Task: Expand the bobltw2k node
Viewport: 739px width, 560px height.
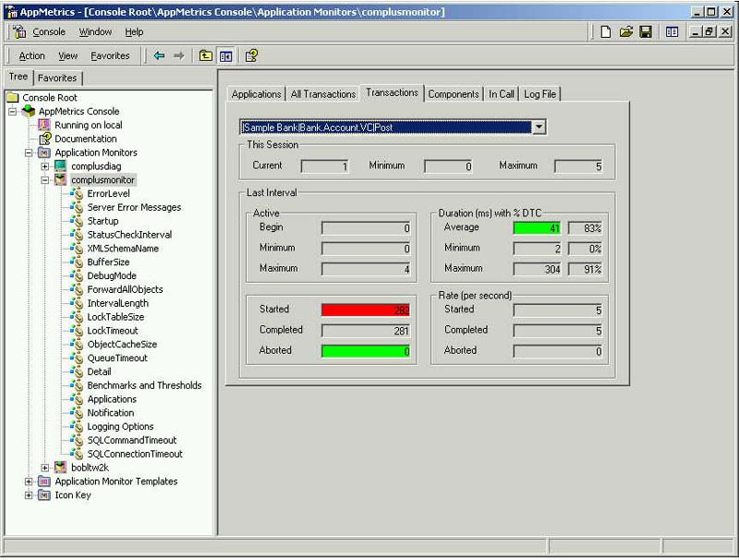Action: [x=44, y=468]
